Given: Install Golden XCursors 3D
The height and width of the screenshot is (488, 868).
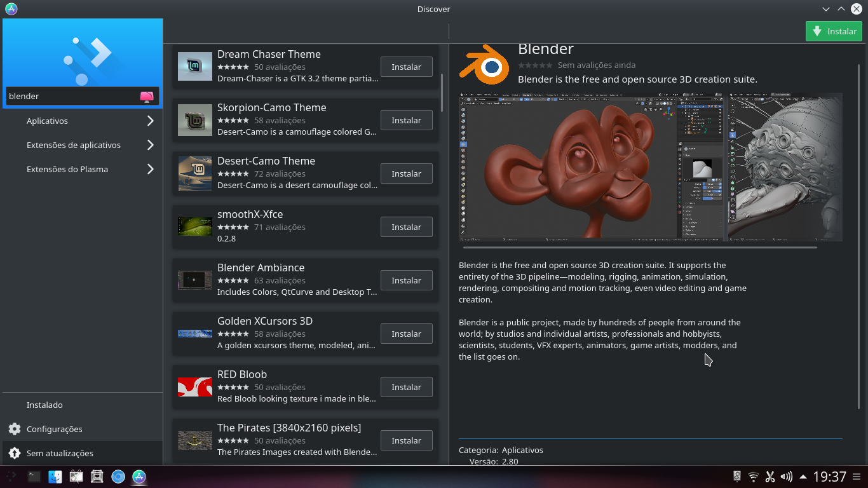Looking at the screenshot, I should tap(407, 334).
